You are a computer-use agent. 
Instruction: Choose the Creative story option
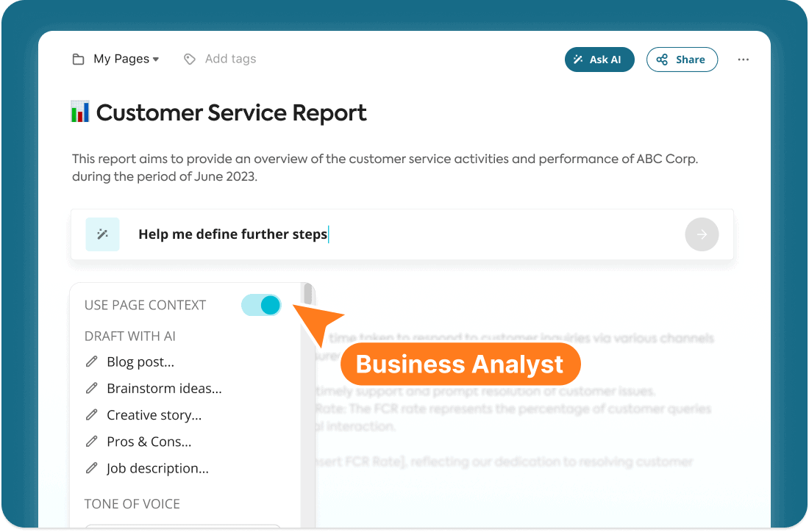tap(154, 415)
